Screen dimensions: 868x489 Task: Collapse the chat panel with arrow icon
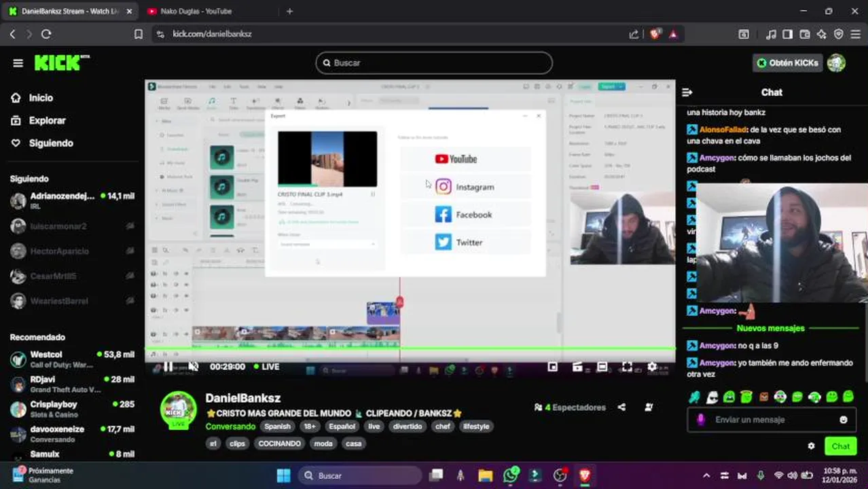click(687, 92)
